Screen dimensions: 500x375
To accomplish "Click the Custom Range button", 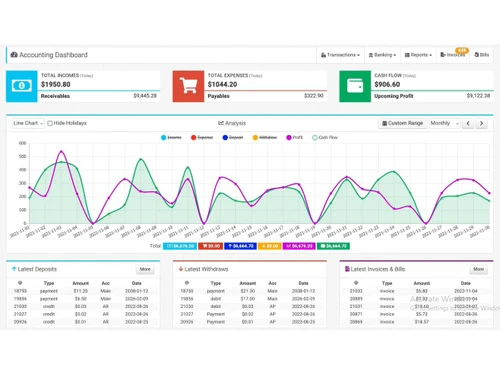I will click(x=403, y=123).
